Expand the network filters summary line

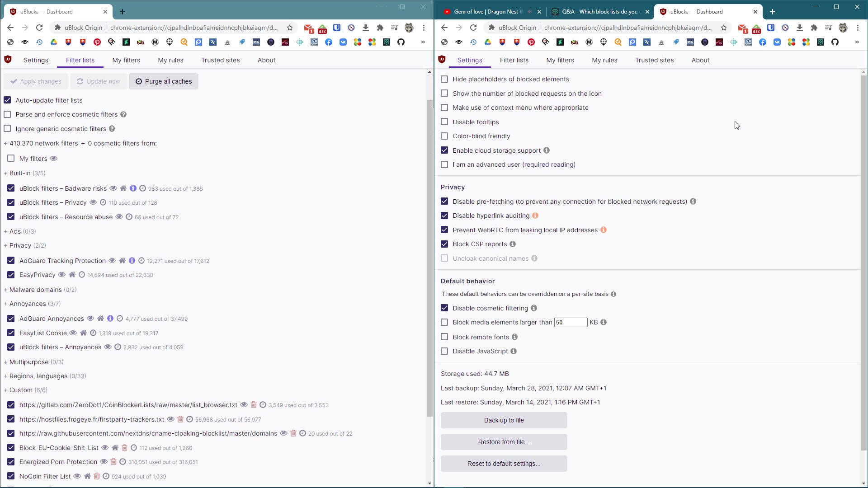[x=80, y=143]
